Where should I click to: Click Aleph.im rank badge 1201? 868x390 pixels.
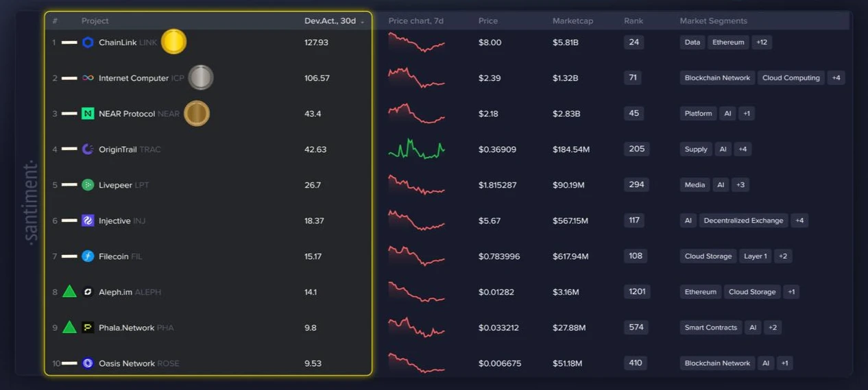[637, 292]
